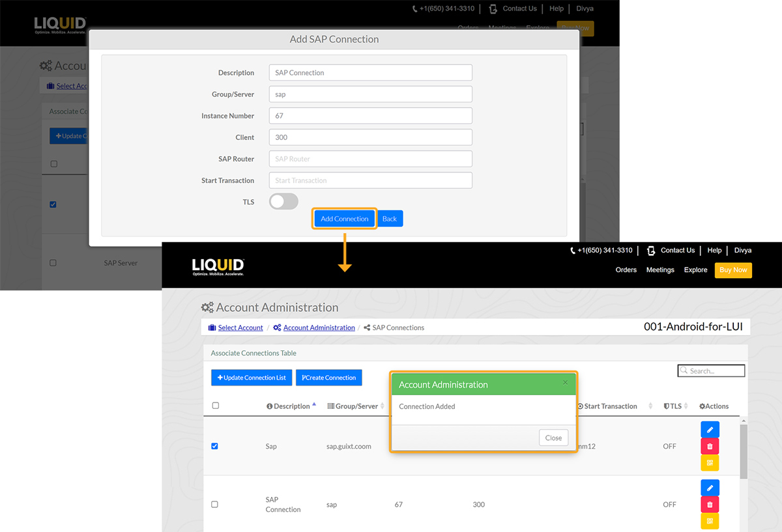
Task: Toggle the select-all checkbox in table header
Action: 216,406
